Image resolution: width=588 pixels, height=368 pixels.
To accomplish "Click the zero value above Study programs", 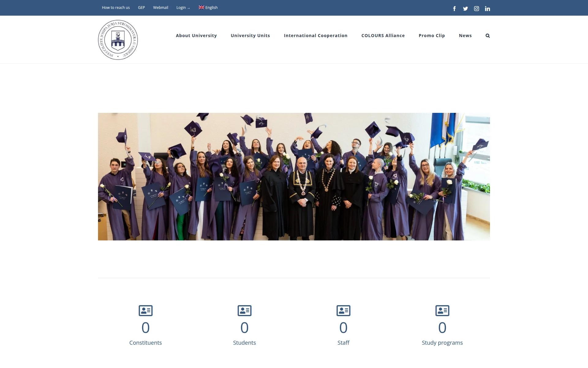I will 442,328.
